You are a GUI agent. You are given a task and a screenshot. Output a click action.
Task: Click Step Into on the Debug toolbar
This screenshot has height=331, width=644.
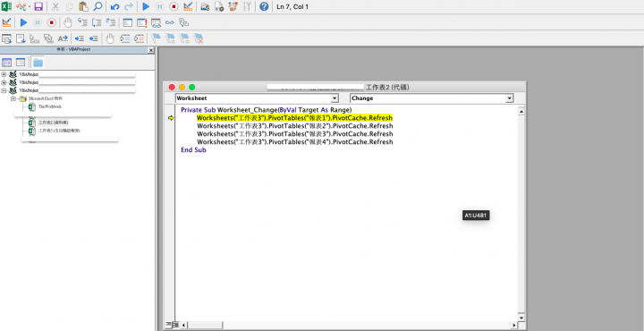82,22
